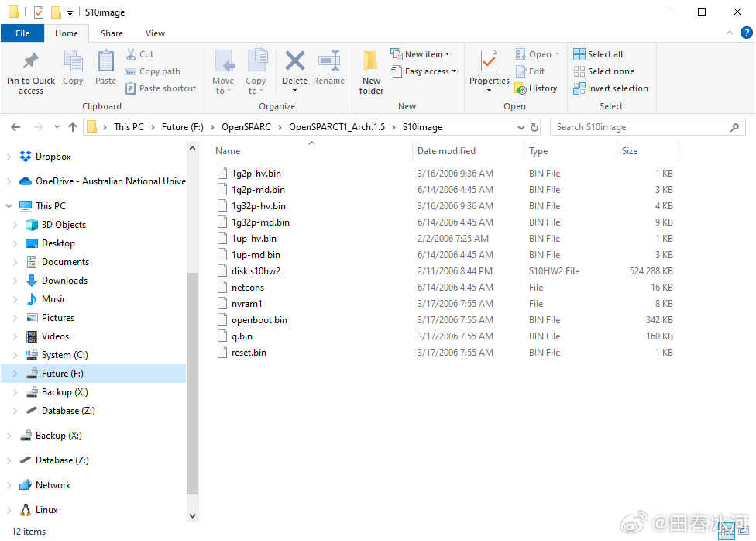Click Invert selection in the ribbon

pos(610,88)
